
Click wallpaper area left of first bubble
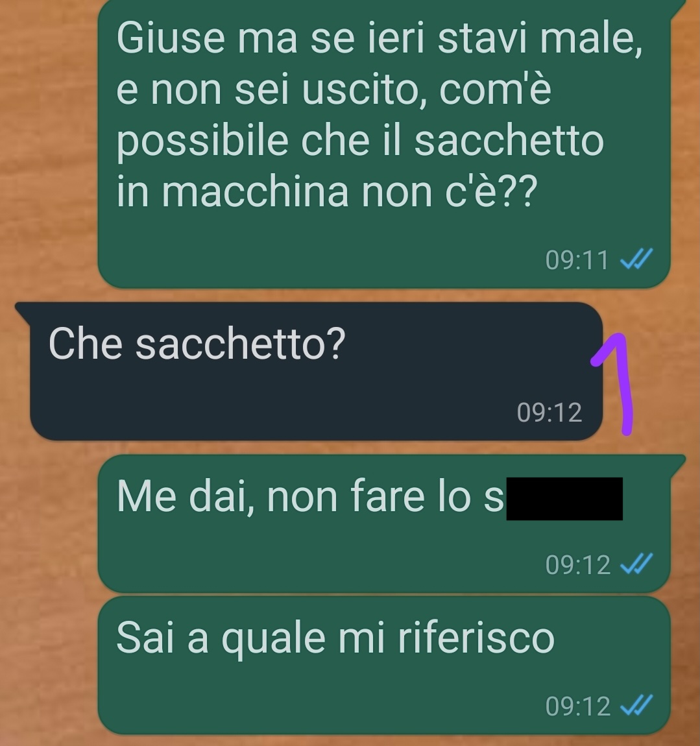[47, 143]
